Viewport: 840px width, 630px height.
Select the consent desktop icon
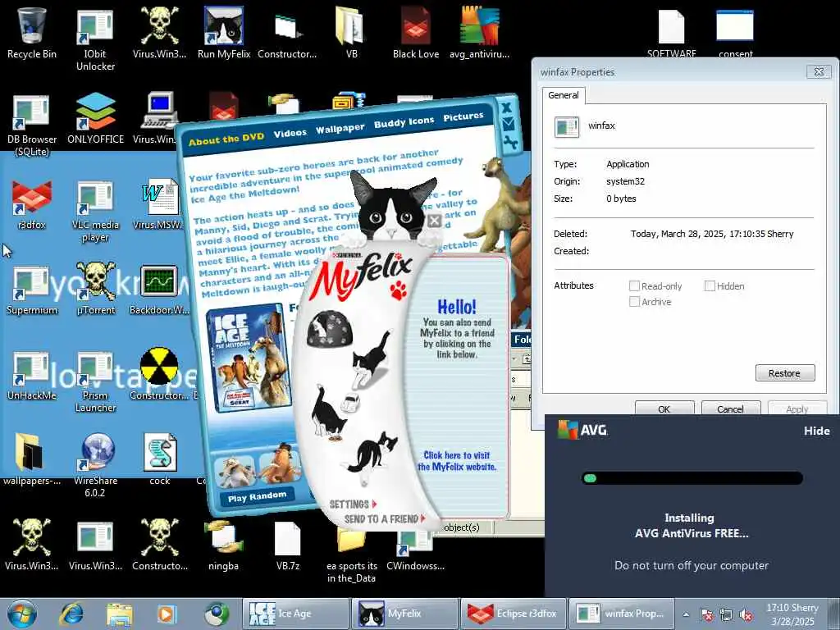click(735, 33)
